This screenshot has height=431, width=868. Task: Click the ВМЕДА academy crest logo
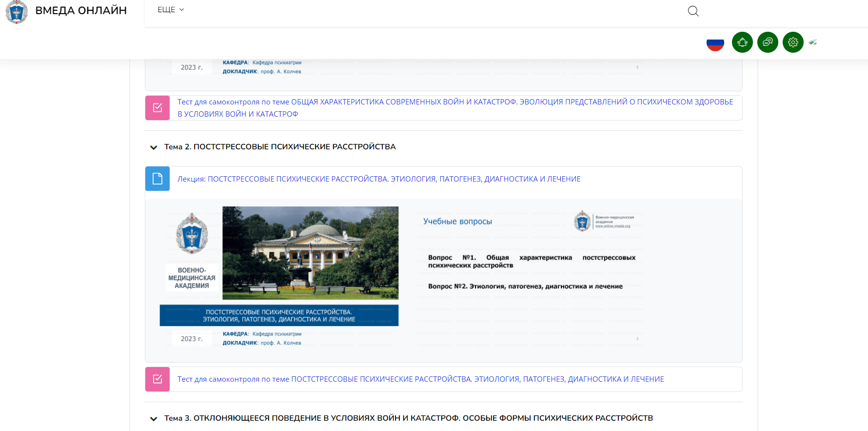pos(17,12)
